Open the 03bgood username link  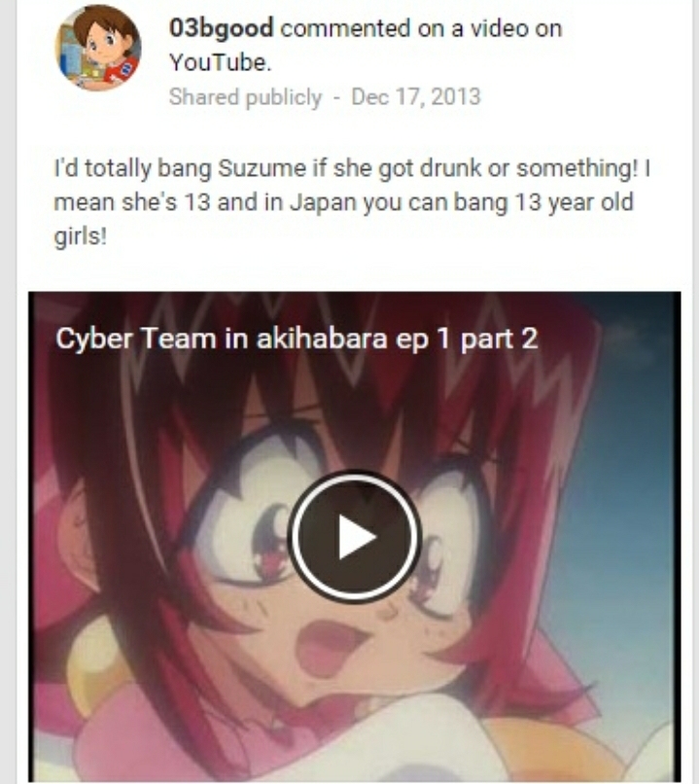click(x=221, y=27)
